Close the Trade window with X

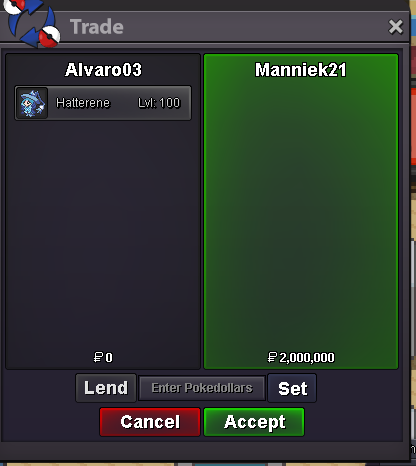[x=396, y=27]
